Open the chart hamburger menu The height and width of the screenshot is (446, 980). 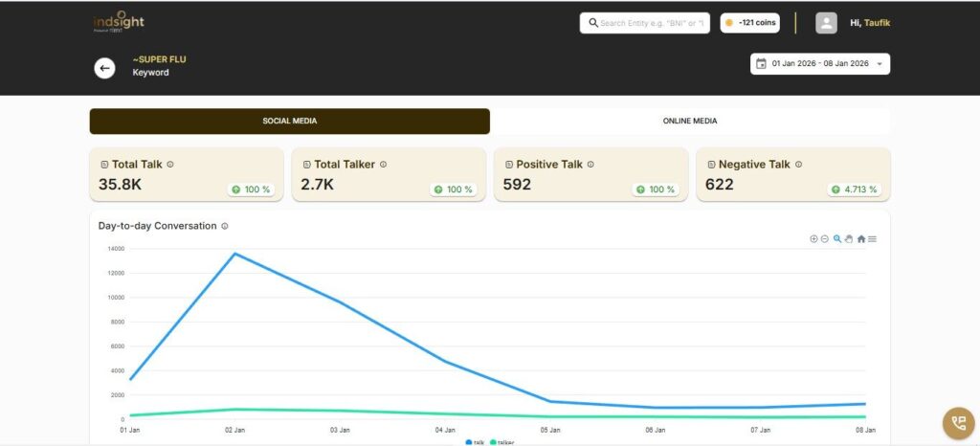tap(873, 238)
